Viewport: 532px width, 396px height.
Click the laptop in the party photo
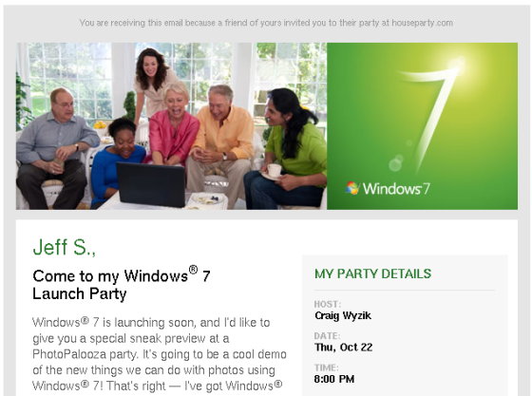(151, 184)
